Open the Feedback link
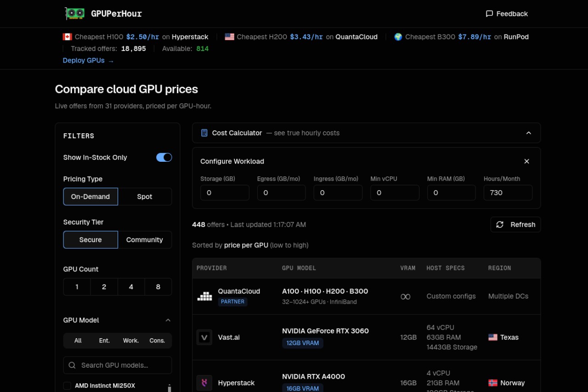588x392 pixels. [507, 14]
